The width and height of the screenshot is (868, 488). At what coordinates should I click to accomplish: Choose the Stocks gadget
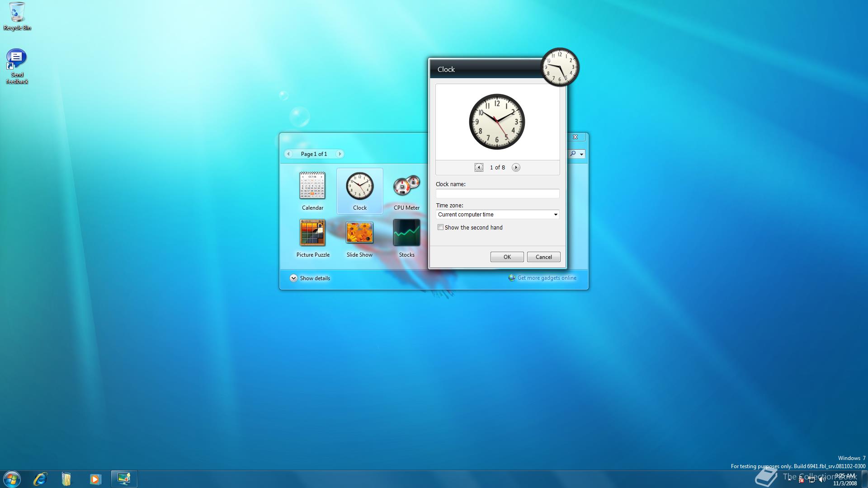(406, 238)
